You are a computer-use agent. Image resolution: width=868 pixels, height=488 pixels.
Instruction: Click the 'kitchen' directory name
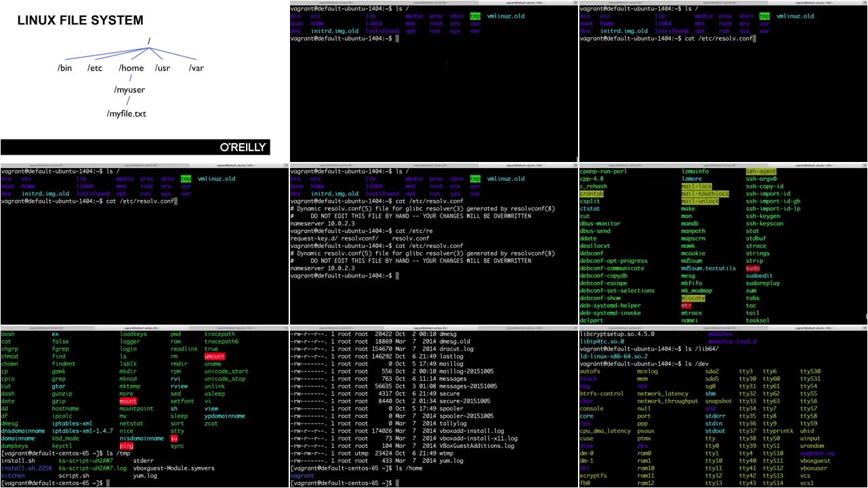pyautogui.click(x=14, y=476)
